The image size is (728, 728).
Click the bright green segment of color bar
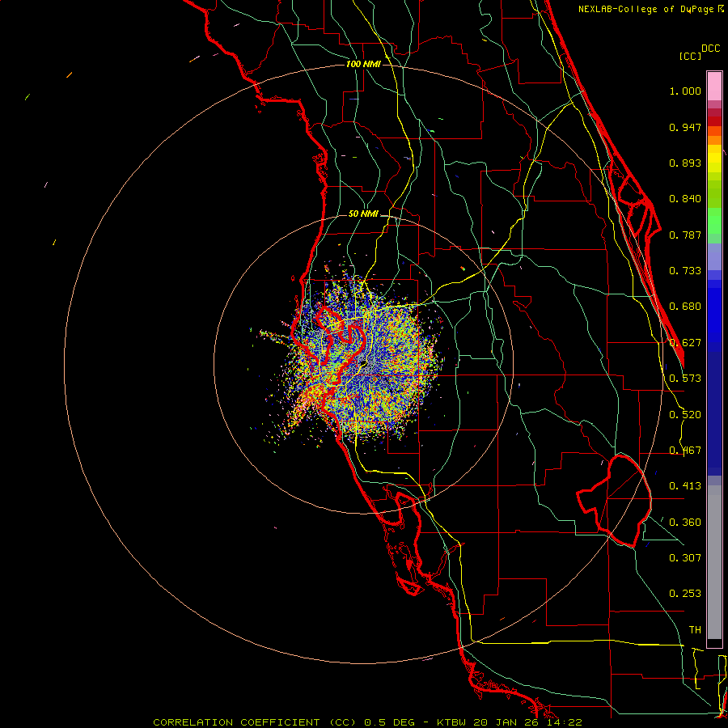[x=714, y=221]
